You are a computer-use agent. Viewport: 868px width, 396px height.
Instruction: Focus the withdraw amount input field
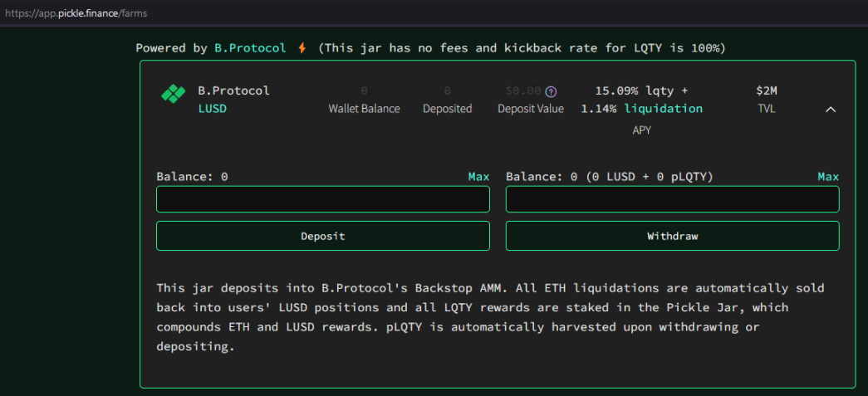click(673, 199)
